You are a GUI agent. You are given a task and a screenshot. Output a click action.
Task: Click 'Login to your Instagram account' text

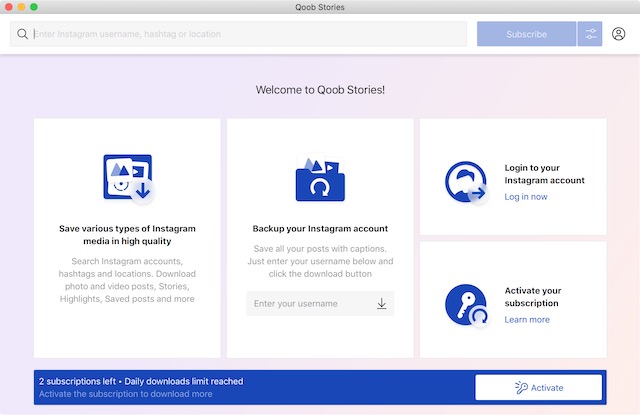click(x=544, y=174)
